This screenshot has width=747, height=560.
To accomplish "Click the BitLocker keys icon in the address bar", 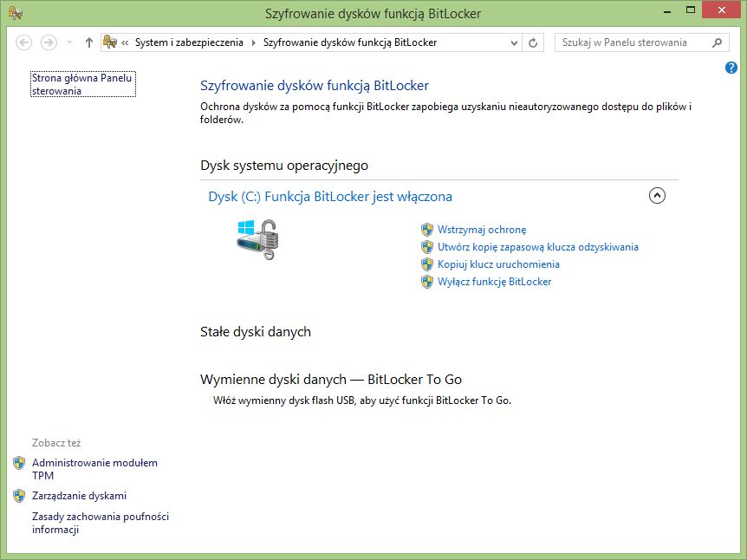I will (111, 42).
